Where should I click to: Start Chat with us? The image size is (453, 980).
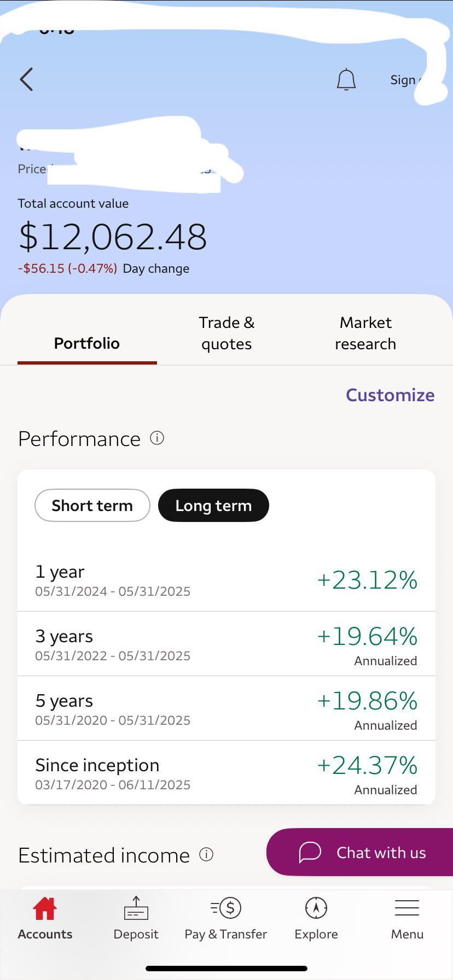tap(359, 852)
